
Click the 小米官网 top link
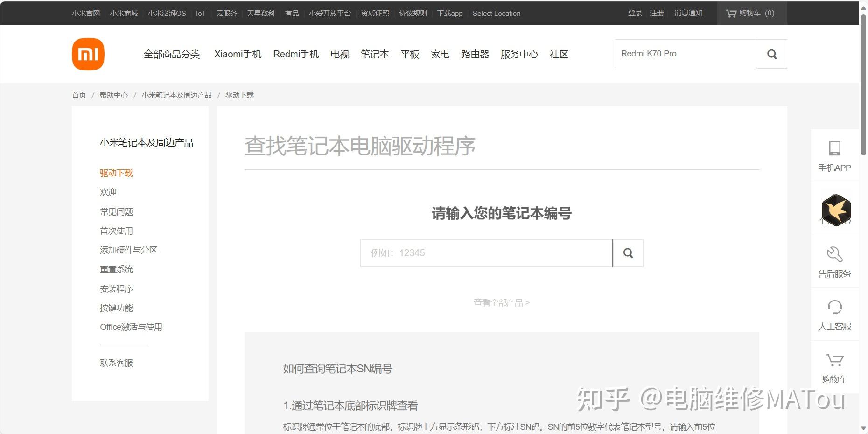pyautogui.click(x=86, y=13)
